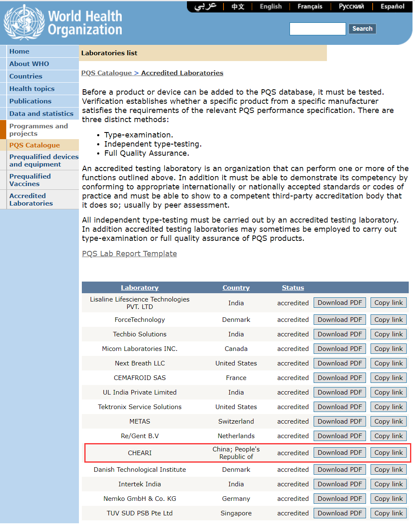Copy link for CEMAFROID SAS
The height and width of the screenshot is (532, 415).
point(388,378)
